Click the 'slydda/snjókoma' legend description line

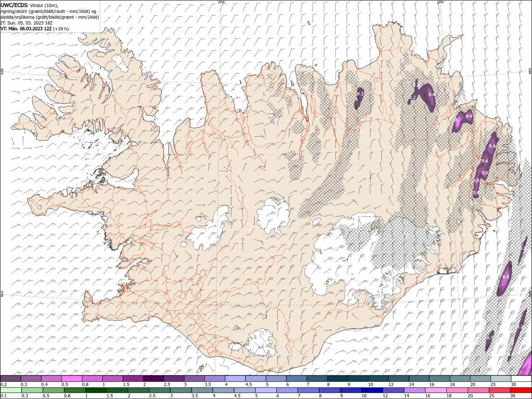pyautogui.click(x=49, y=17)
